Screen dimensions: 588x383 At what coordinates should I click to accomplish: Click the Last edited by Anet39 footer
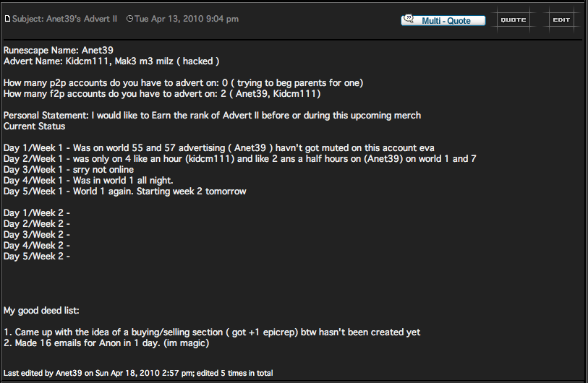click(137, 373)
